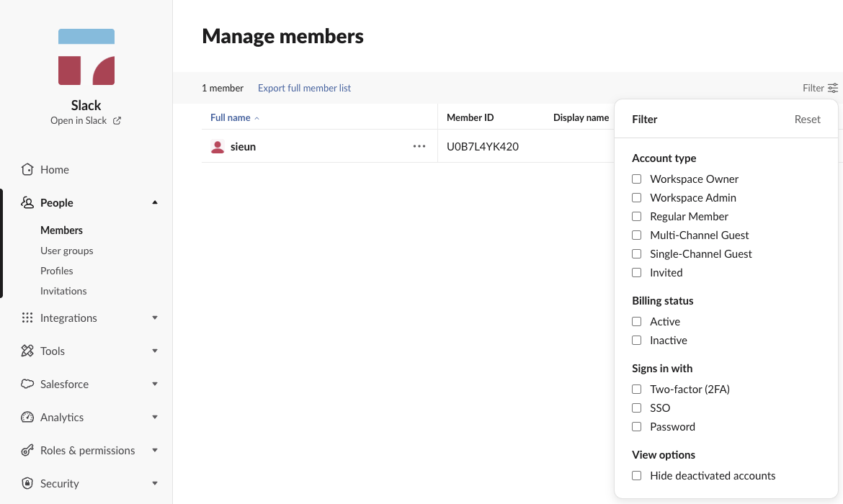Click the Slack workspace logo

(86, 57)
